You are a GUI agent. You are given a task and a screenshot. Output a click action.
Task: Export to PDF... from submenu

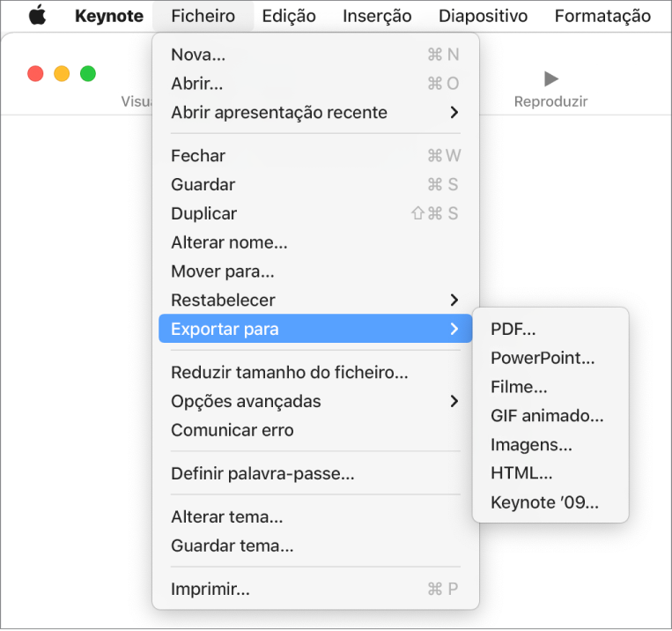tap(550, 329)
